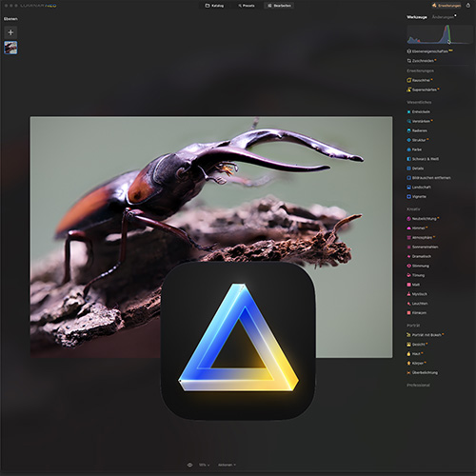Viewport: 476px width, 476px height.
Task: Open the Schwarz & Weiß tool
Action: (x=423, y=159)
